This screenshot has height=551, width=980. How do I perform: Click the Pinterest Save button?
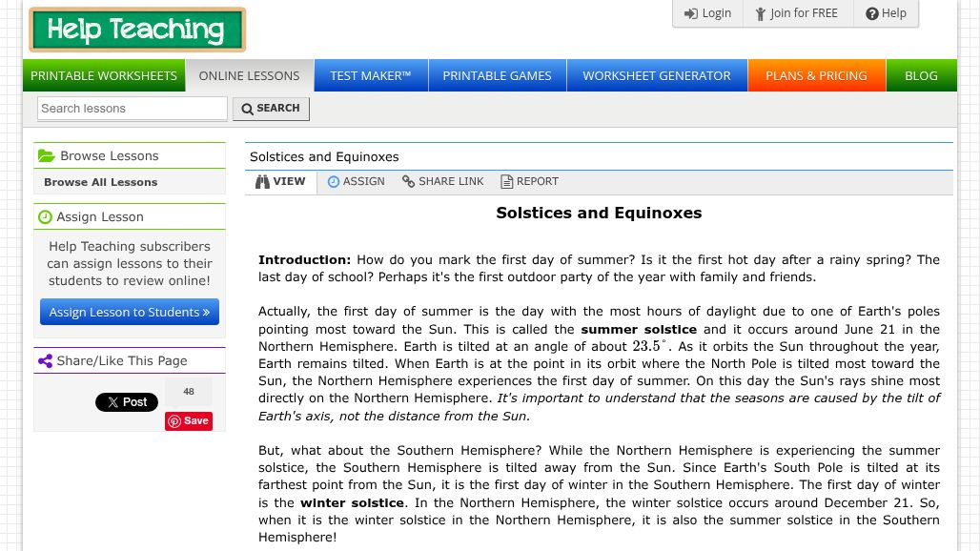pyautogui.click(x=189, y=421)
